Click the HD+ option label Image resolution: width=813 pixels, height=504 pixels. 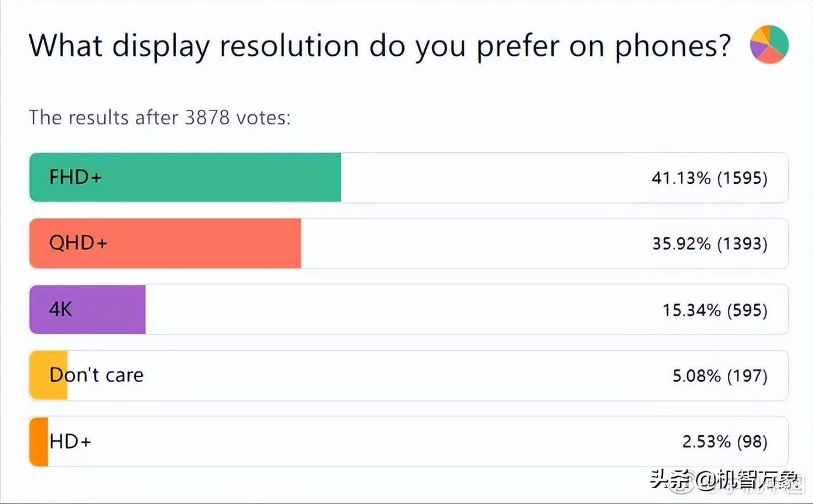tap(71, 441)
